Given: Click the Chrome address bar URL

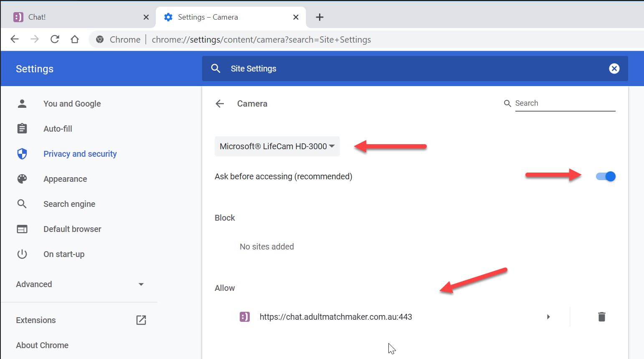Looking at the screenshot, I should pos(261,40).
